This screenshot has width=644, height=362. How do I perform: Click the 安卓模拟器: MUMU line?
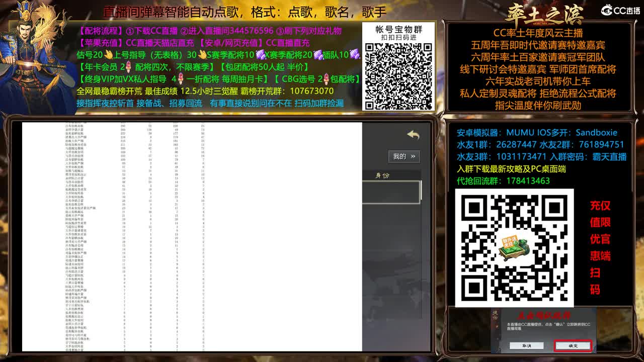[537, 133]
